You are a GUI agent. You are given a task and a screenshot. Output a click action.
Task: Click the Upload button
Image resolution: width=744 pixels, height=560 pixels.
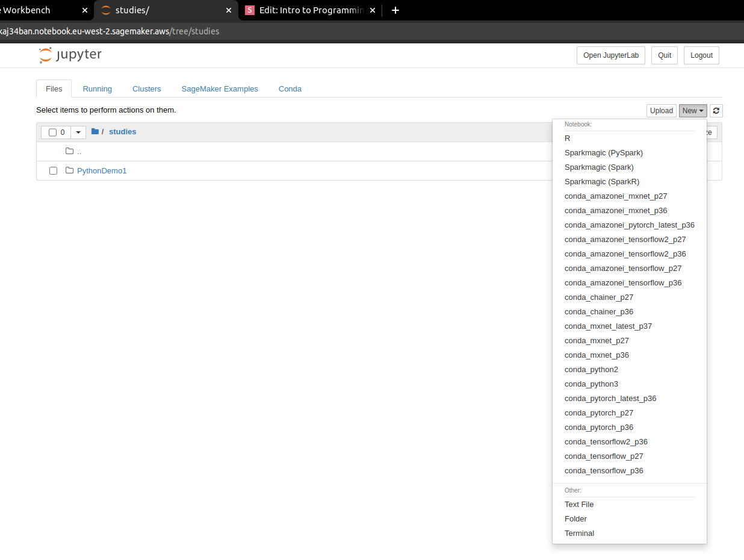(x=662, y=111)
